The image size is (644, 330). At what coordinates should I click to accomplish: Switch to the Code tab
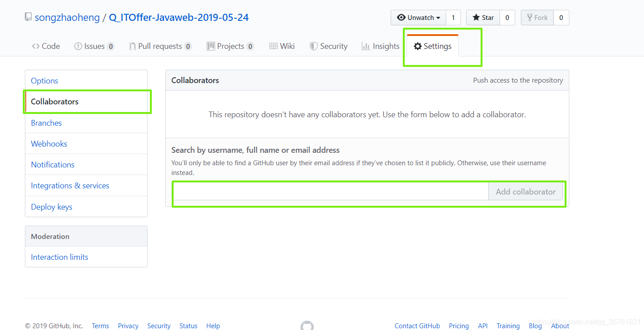tap(46, 46)
